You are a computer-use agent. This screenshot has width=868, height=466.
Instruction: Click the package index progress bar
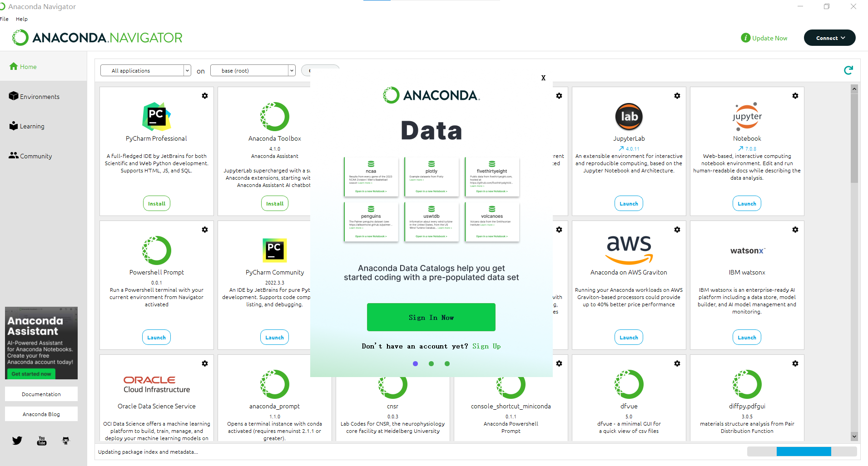[x=802, y=451]
